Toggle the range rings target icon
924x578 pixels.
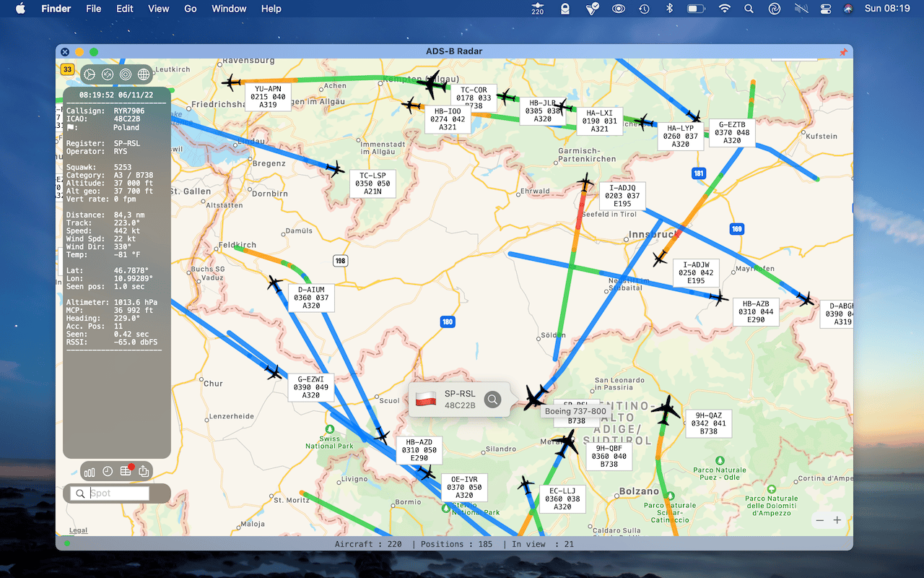click(x=126, y=74)
